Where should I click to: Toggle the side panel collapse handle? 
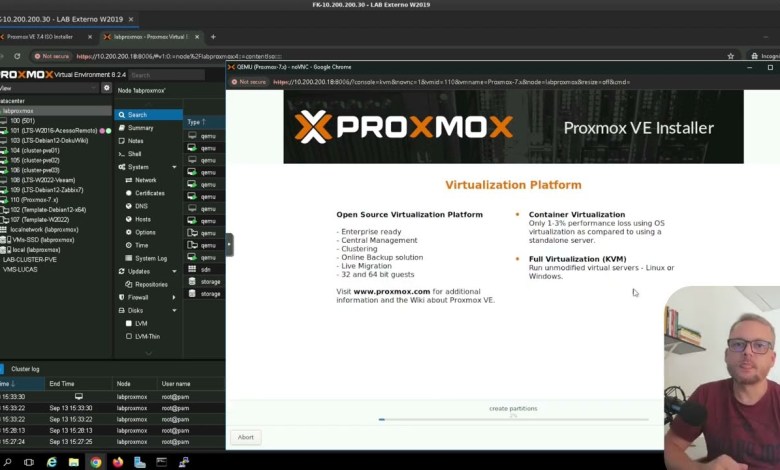pos(229,245)
